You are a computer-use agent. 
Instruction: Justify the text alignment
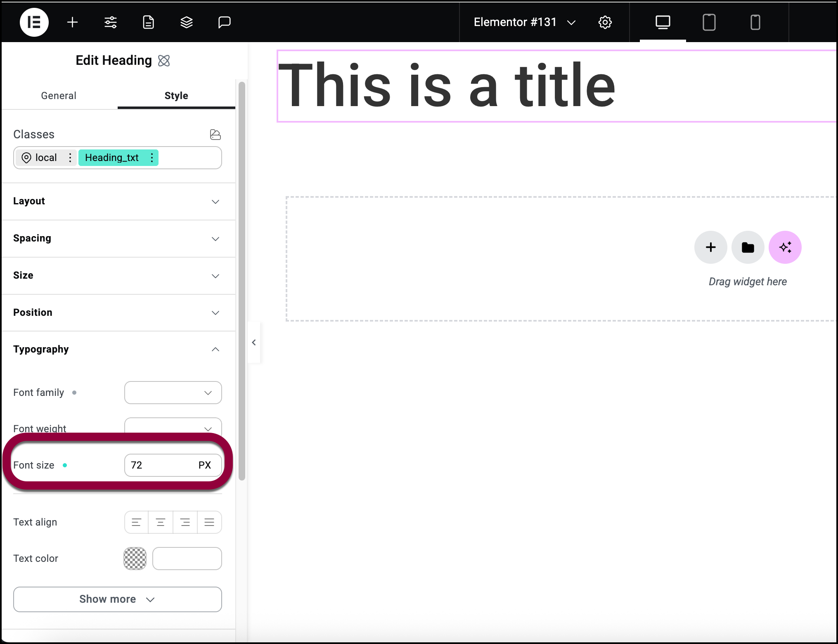pos(209,522)
